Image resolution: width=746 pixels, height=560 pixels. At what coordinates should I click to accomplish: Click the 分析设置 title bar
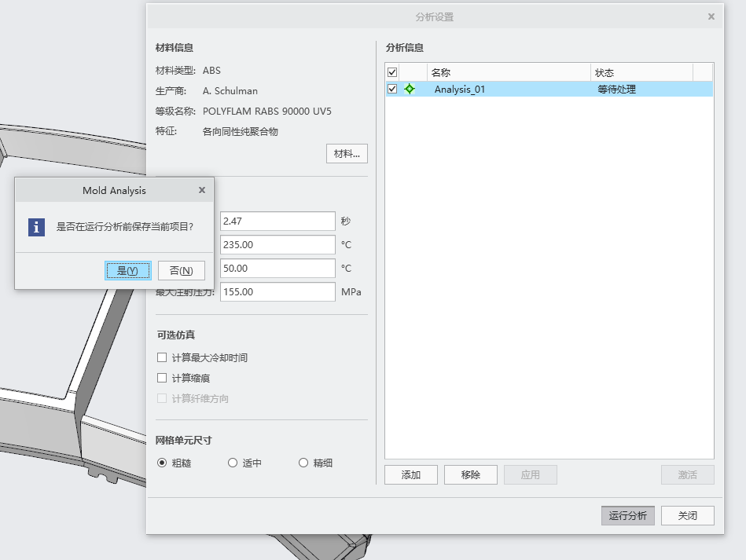pos(435,16)
